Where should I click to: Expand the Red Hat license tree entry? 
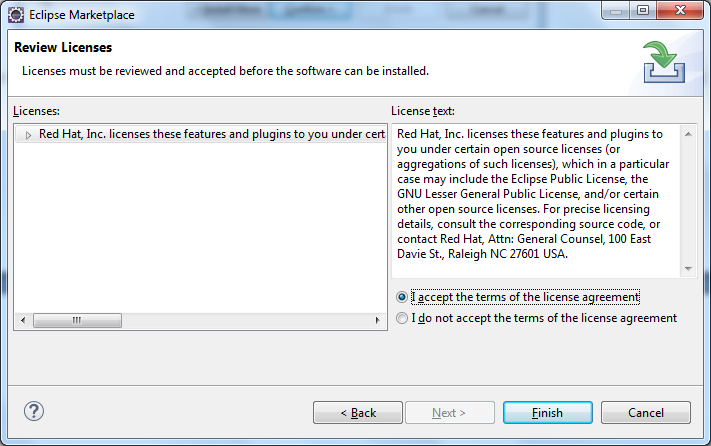[x=28, y=135]
